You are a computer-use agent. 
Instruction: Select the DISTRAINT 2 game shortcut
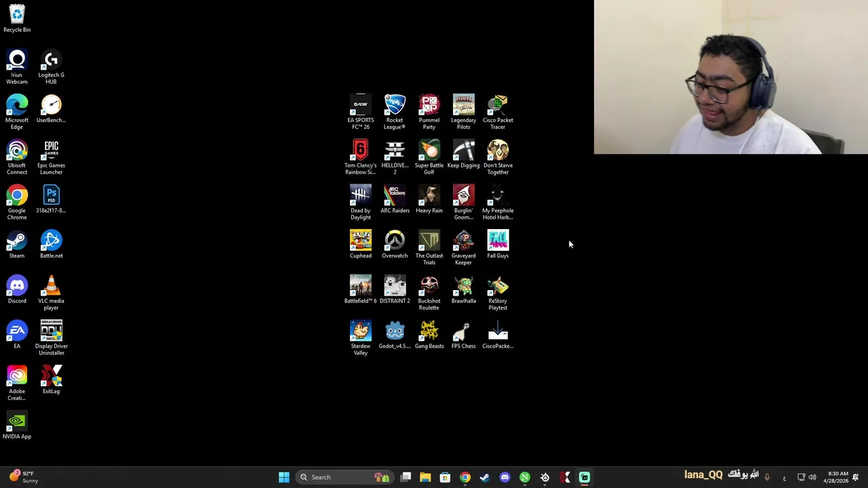(x=395, y=290)
